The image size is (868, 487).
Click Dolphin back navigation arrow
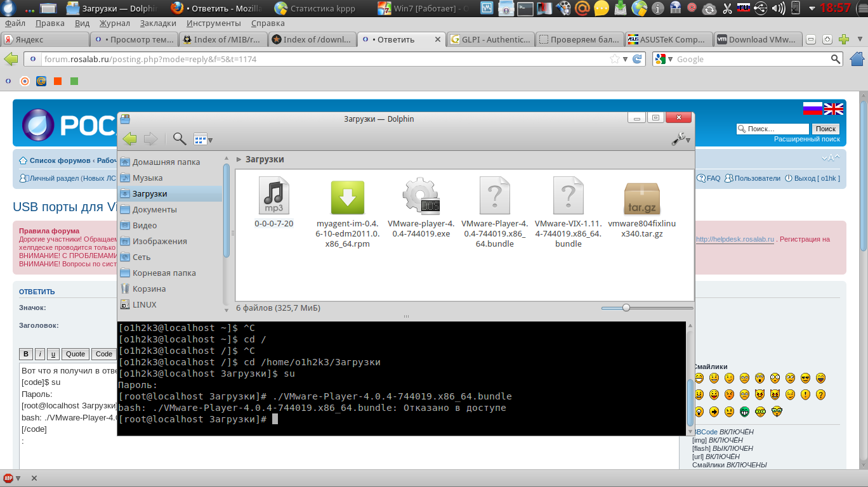coord(129,139)
